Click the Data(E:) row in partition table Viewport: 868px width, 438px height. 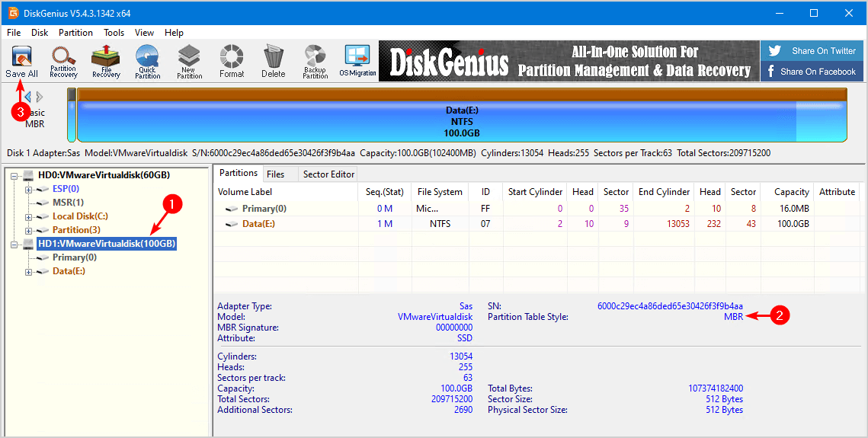(537, 224)
